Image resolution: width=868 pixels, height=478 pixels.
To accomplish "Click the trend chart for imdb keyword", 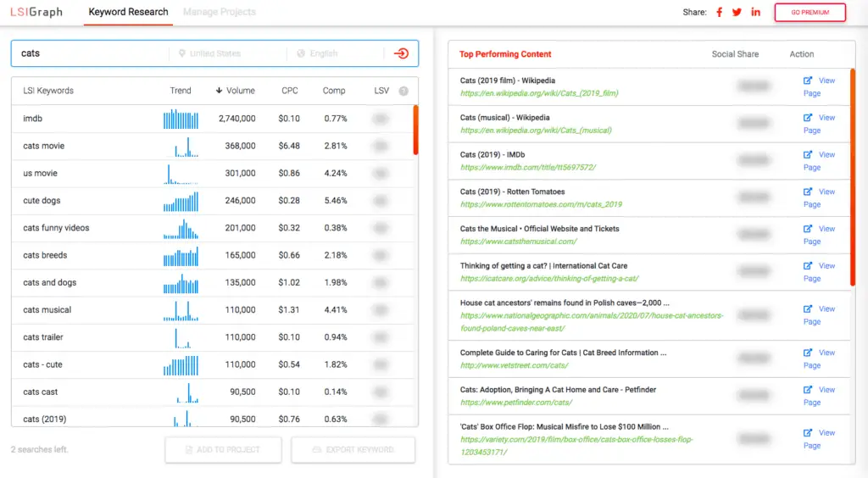I will [181, 119].
